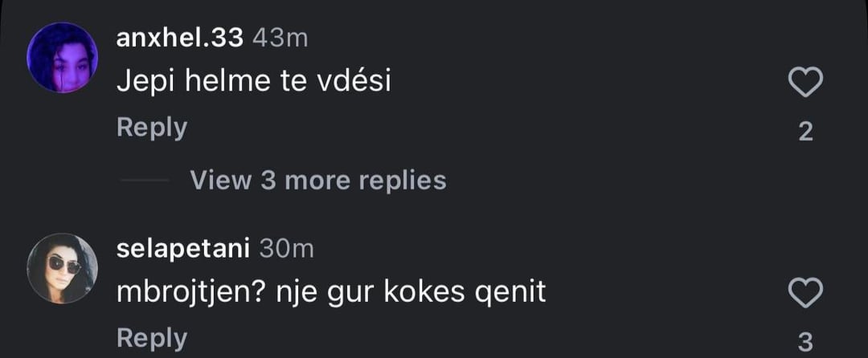The width and height of the screenshot is (868, 358).
Task: Reply to selapetani's comment
Action: (x=152, y=338)
